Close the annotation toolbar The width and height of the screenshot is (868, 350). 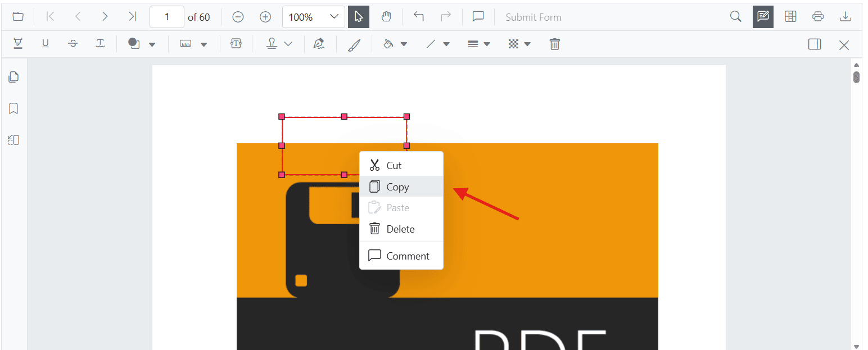(x=844, y=44)
